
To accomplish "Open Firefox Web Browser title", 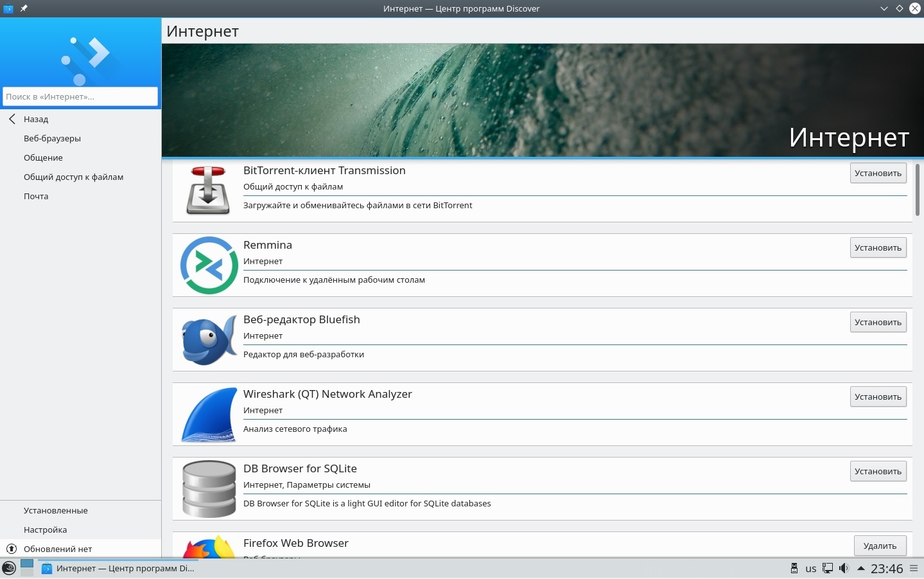I will click(x=296, y=543).
